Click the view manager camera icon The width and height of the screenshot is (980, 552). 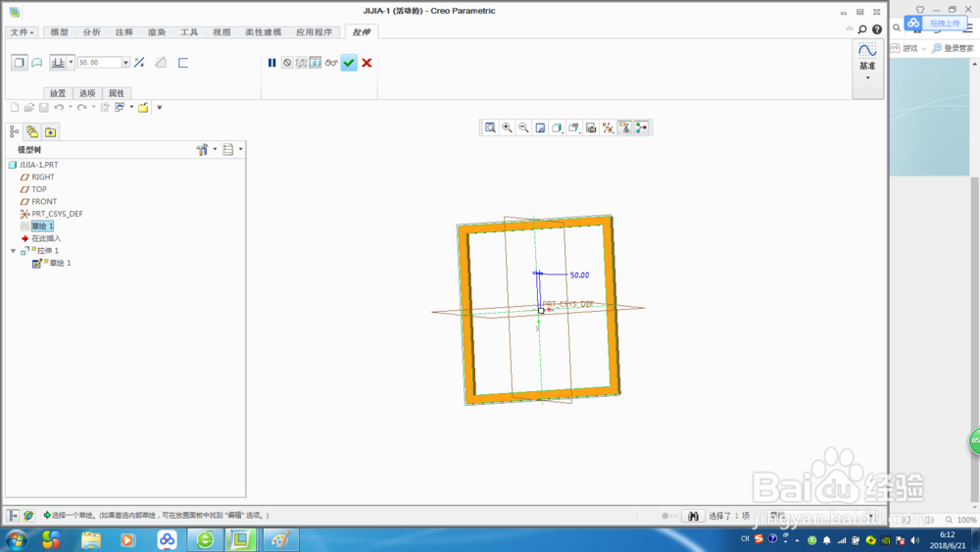click(x=591, y=128)
